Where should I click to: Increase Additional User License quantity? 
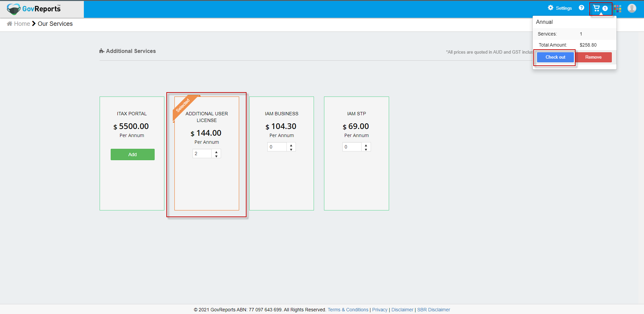(x=216, y=152)
